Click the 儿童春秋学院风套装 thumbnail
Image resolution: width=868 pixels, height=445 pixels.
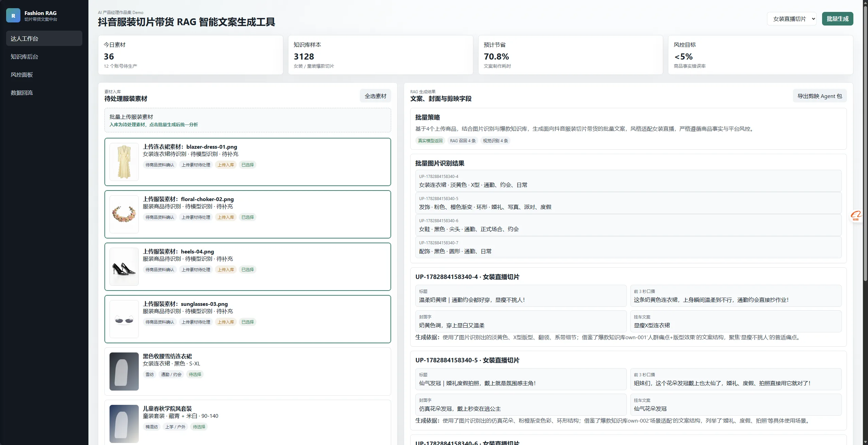(124, 424)
